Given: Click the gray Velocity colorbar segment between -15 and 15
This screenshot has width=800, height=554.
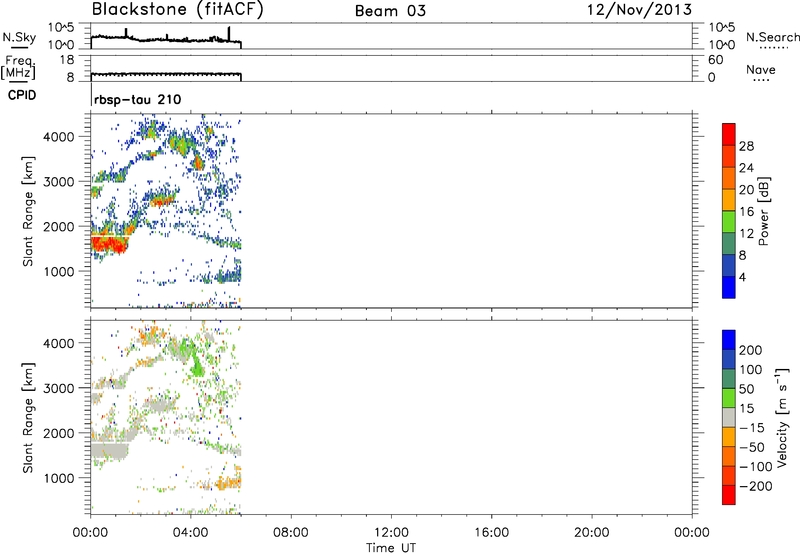Looking at the screenshot, I should [729, 418].
